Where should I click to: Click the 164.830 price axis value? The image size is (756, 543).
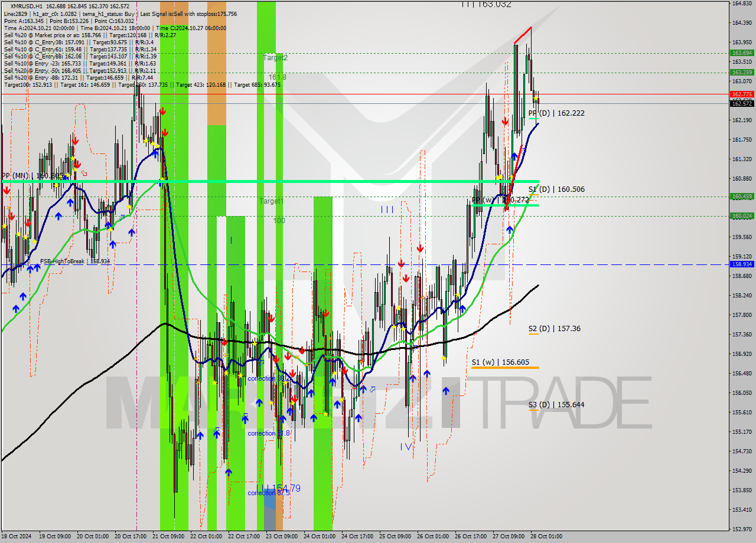coord(741,3)
